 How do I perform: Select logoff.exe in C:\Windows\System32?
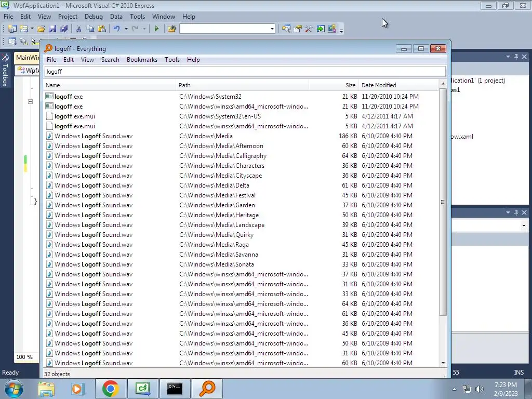pos(68,97)
